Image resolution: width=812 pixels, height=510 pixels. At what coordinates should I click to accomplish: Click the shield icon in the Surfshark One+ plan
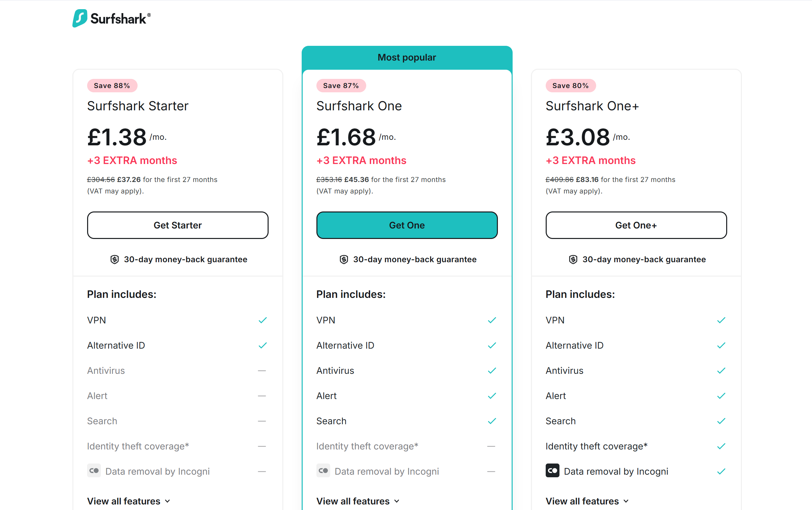pyautogui.click(x=573, y=259)
